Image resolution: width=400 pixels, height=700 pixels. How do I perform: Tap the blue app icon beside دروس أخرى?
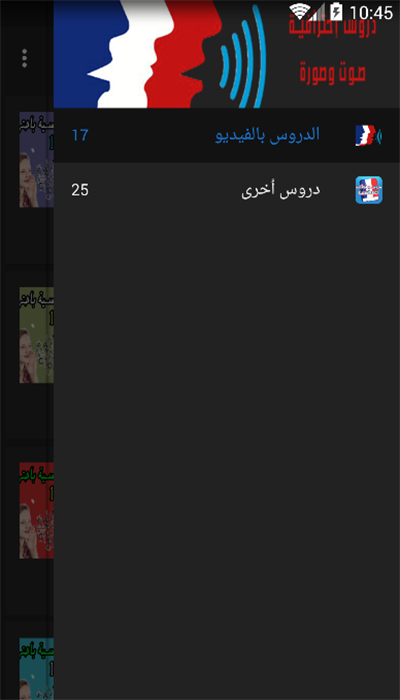369,190
